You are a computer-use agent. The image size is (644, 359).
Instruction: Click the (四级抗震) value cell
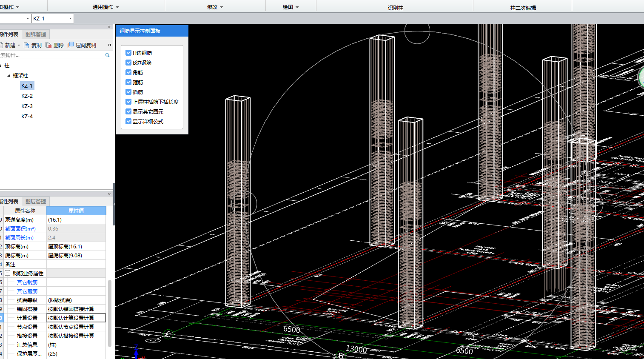click(76, 300)
